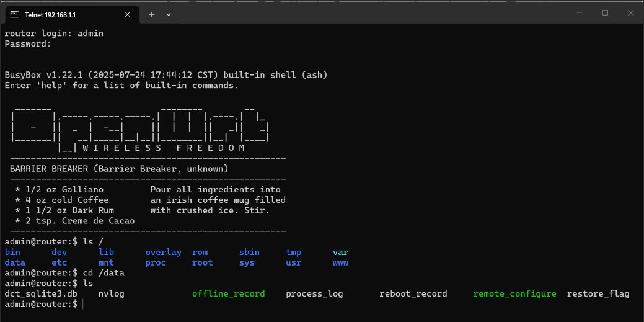The width and height of the screenshot is (644, 322).
Task: Click the reboot_record file name
Action: (413, 293)
